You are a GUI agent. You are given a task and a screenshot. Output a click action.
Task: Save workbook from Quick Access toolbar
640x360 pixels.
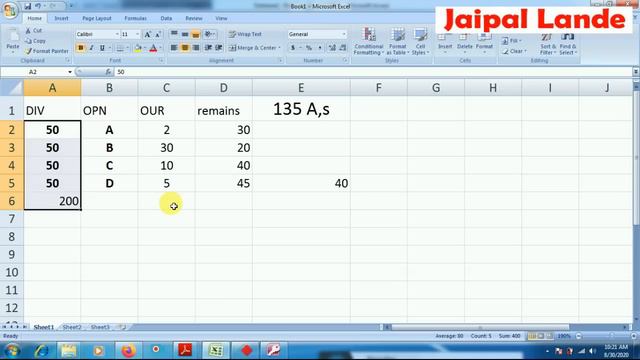27,6
